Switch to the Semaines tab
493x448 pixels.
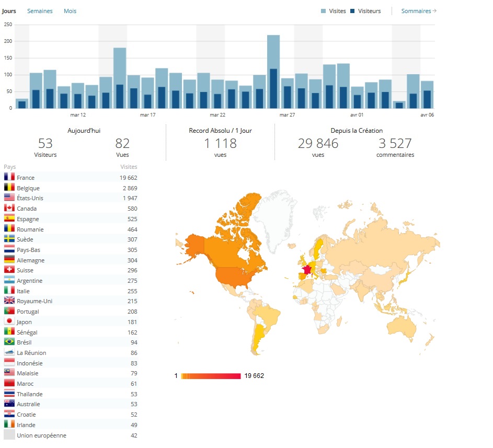click(x=40, y=11)
